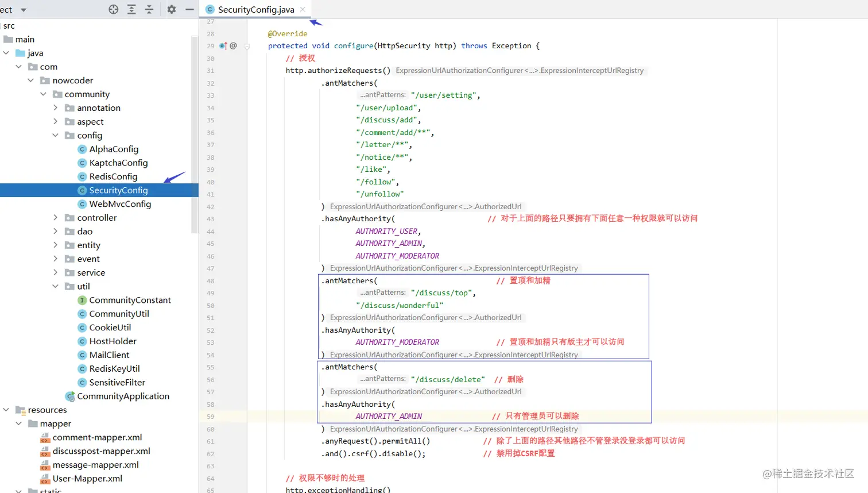The height and width of the screenshot is (493, 868).
Task: Close the SecurityConfig.java tab
Action: point(303,9)
